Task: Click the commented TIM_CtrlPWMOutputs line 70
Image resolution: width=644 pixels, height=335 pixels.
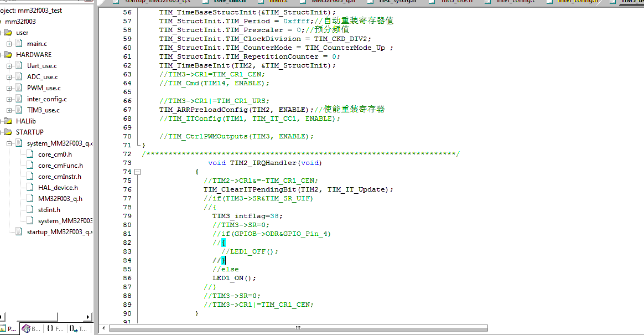Action: [x=237, y=136]
